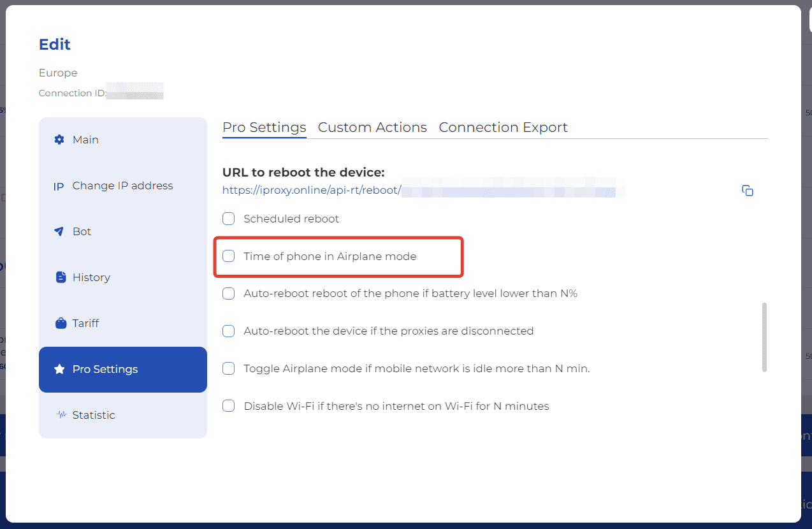812x529 pixels.
Task: Check Disable Wi-Fi if no internet option
Action: point(228,406)
